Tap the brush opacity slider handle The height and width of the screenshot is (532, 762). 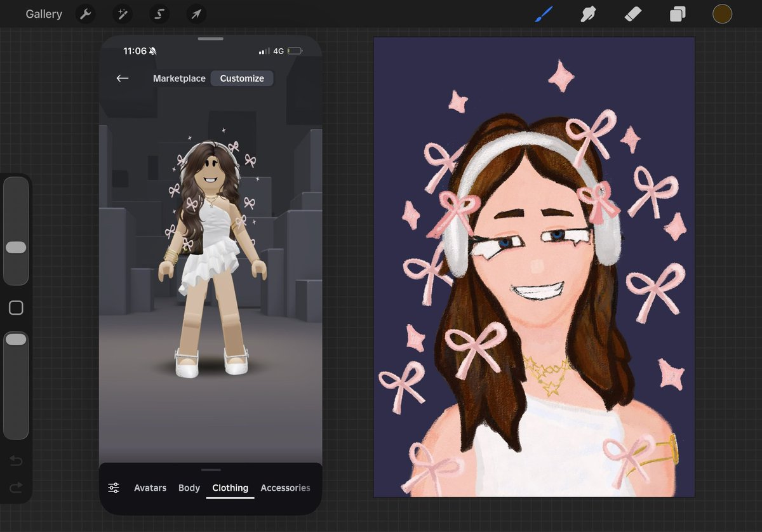click(16, 340)
